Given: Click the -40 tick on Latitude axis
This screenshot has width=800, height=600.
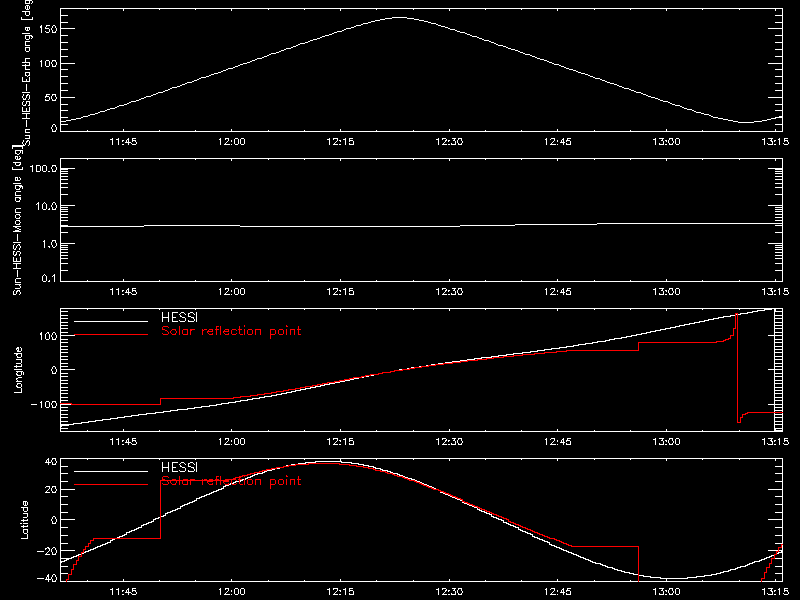Looking at the screenshot, I should click(x=47, y=579).
